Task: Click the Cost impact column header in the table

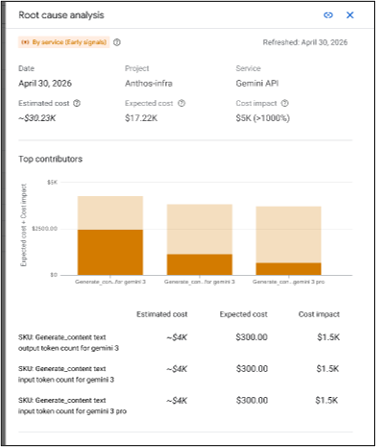Action: coord(319,314)
